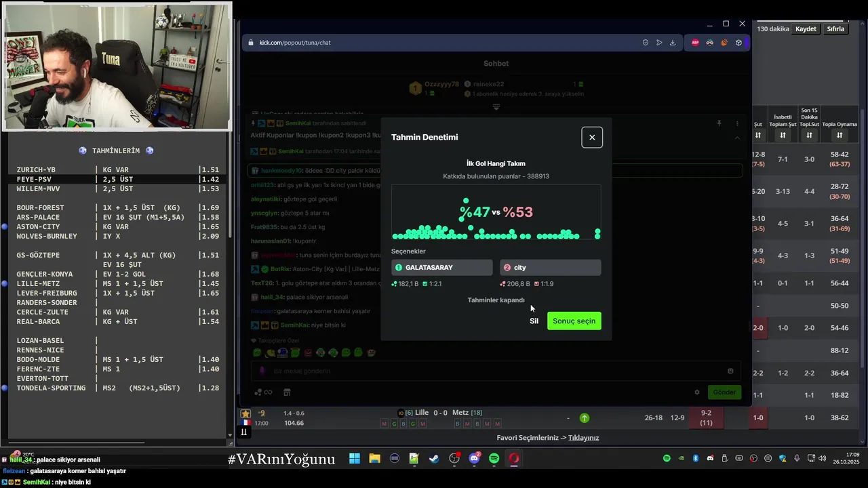Open the Opera browser taskbar icon

[514, 459]
